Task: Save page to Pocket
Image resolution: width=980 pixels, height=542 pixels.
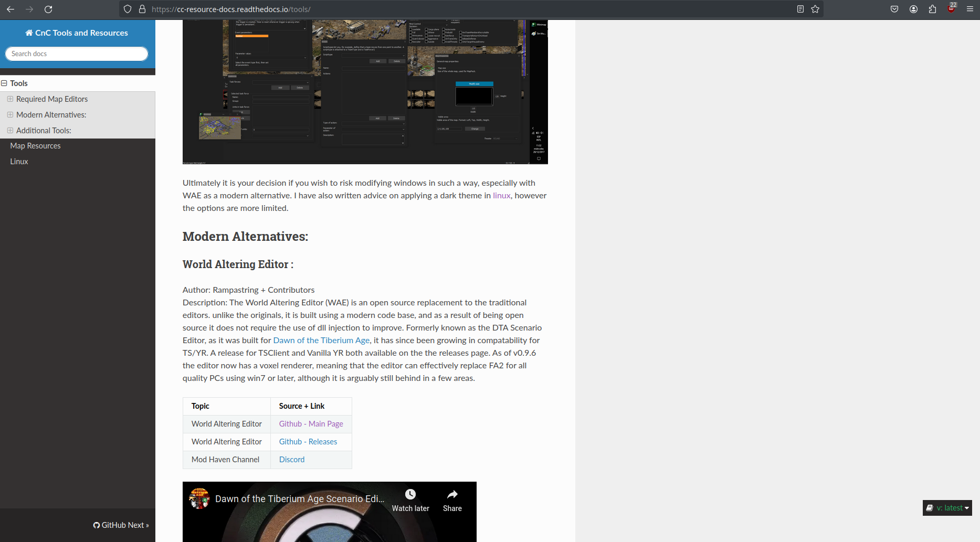Action: pos(894,9)
